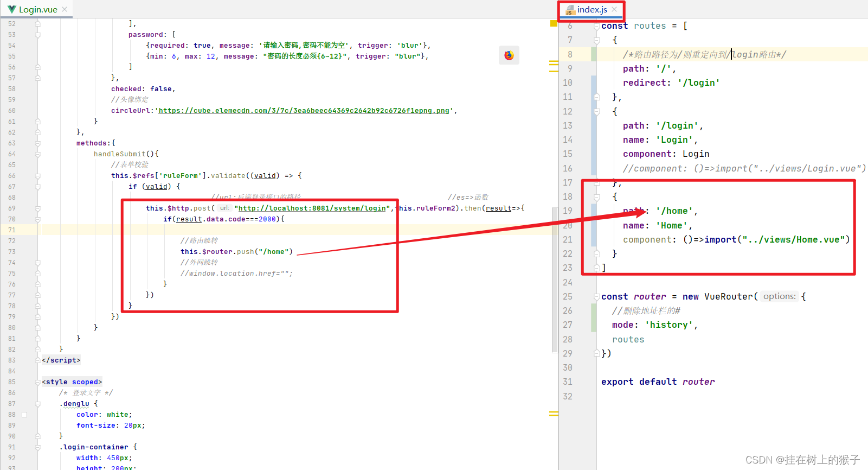The width and height of the screenshot is (868, 470).
Task: Click the JS file icon on index.js tab
Action: tap(570, 10)
